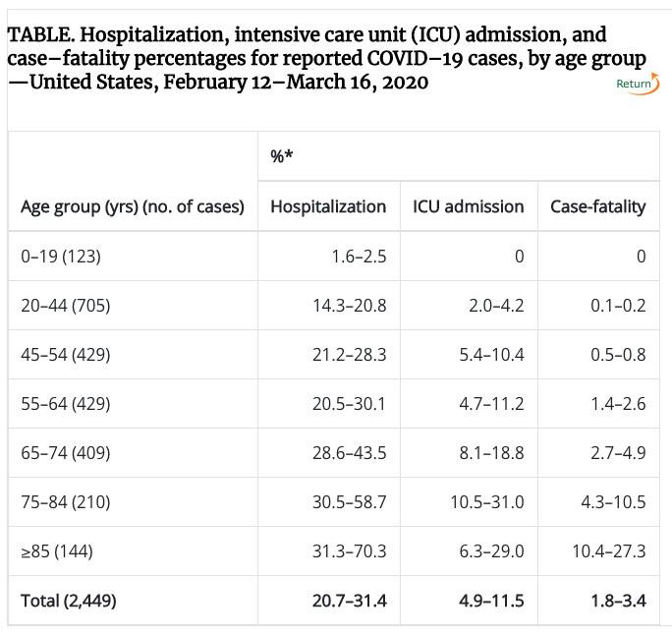Click the total hospitalization value 20.7–31.4
This screenshot has width=672, height=635.
click(x=345, y=601)
